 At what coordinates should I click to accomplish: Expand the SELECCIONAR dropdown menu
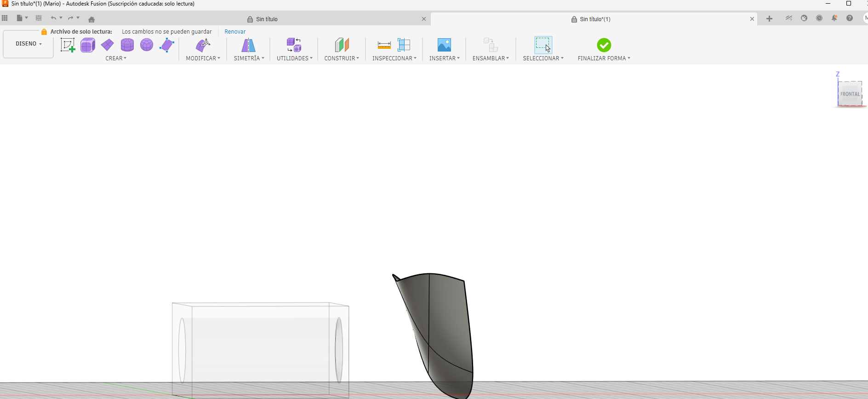click(x=543, y=58)
